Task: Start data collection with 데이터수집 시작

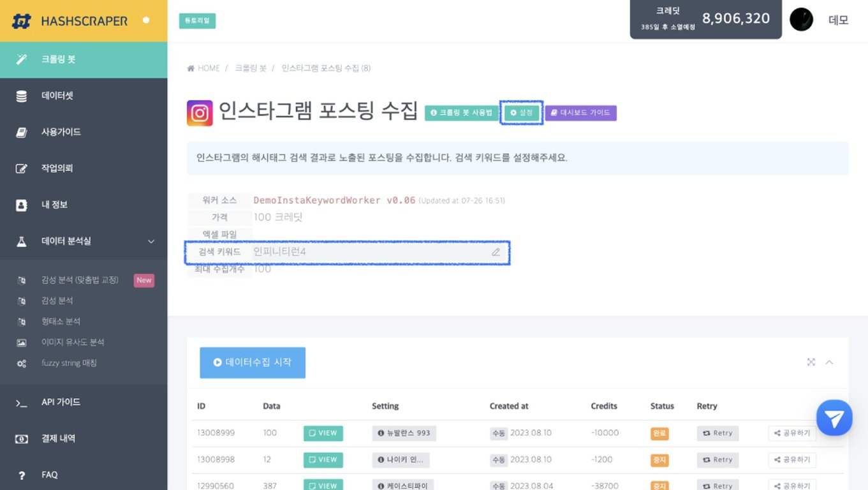Action: pyautogui.click(x=253, y=362)
